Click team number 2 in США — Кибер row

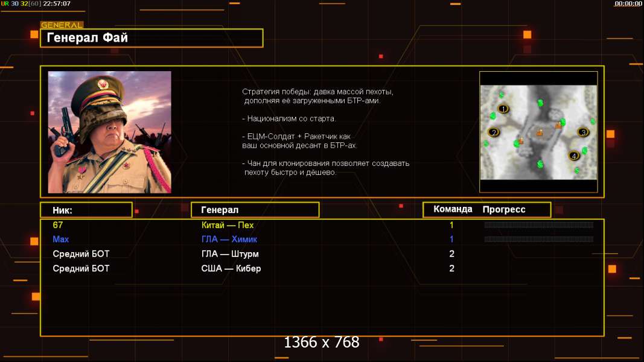pyautogui.click(x=452, y=268)
